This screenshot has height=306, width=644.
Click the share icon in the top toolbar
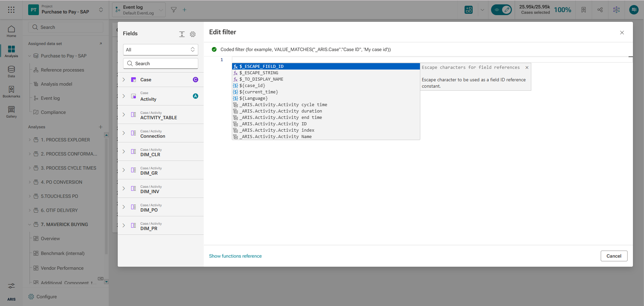coord(600,10)
